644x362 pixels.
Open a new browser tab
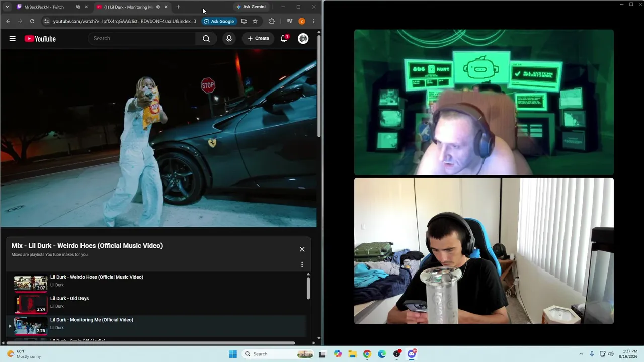178,7
